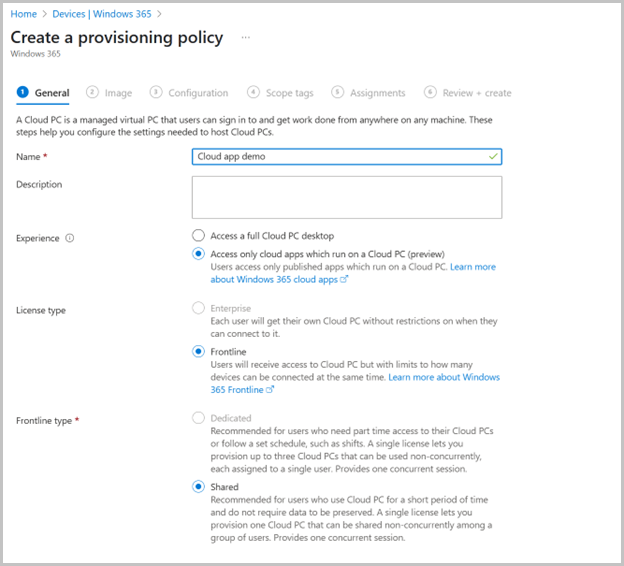624x566 pixels.
Task: Go to the Assignments tab
Action: (378, 93)
